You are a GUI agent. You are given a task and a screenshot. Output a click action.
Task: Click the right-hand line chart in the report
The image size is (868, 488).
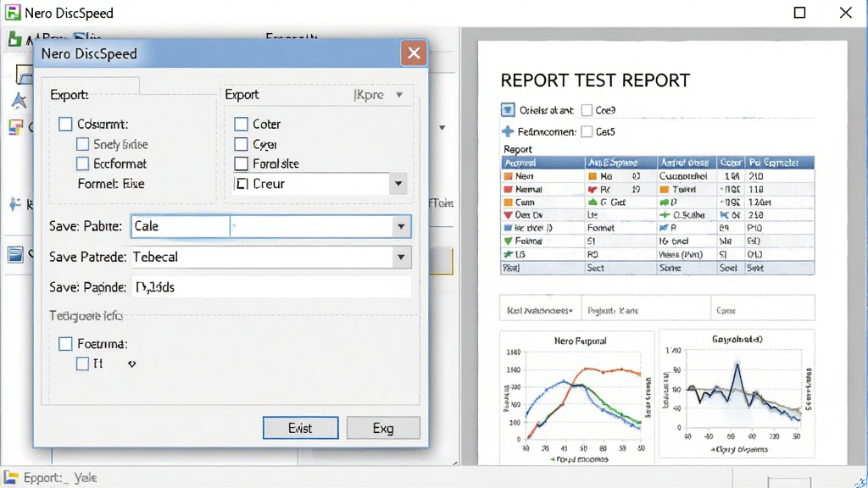(737, 394)
